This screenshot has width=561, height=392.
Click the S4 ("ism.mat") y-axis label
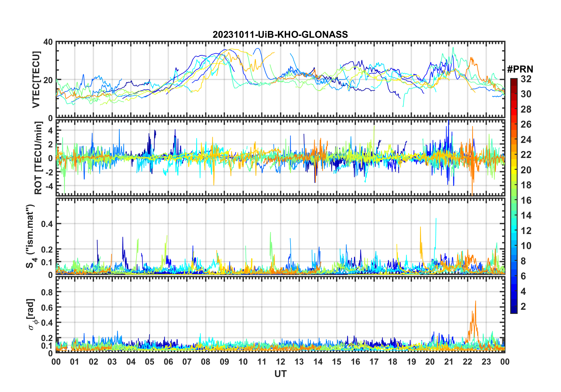point(31,236)
